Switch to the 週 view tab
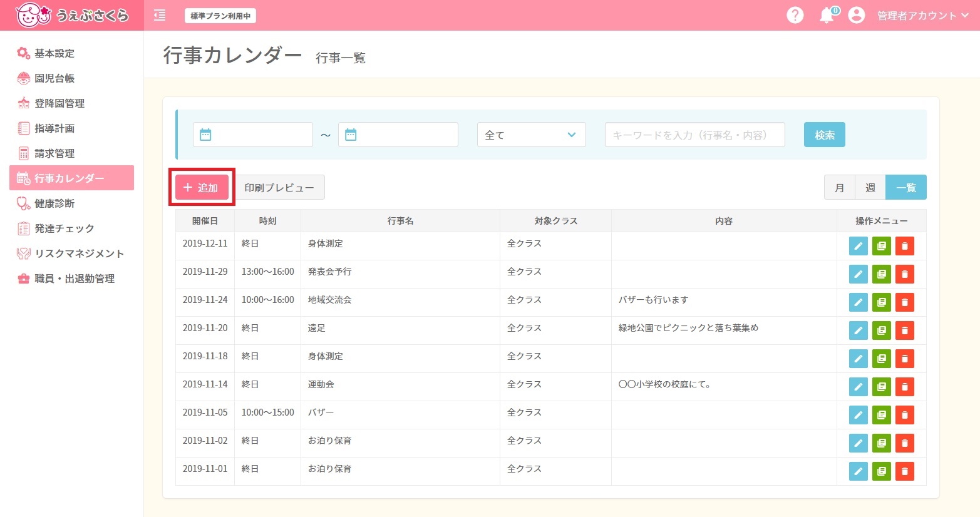The image size is (980, 517). [x=870, y=187]
